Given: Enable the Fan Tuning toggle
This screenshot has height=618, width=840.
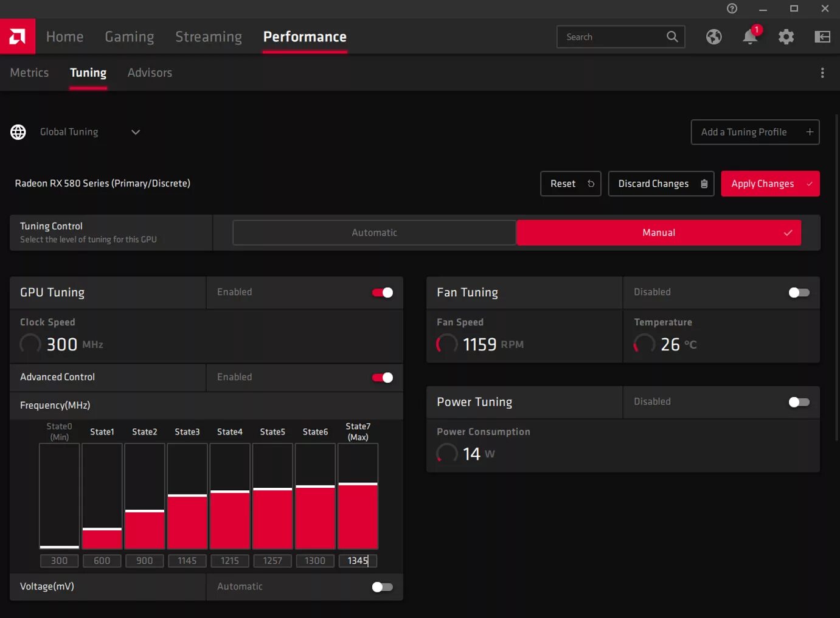Looking at the screenshot, I should pyautogui.click(x=799, y=293).
